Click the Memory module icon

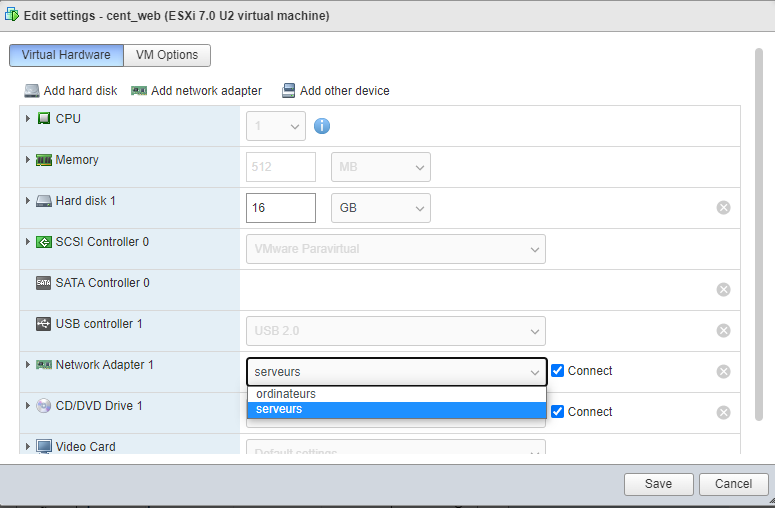click(44, 160)
